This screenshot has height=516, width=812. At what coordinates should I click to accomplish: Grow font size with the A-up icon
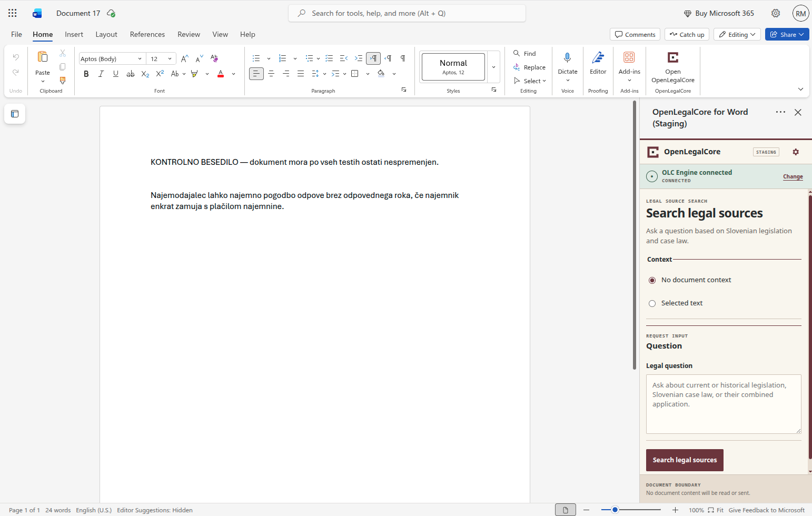184,58
